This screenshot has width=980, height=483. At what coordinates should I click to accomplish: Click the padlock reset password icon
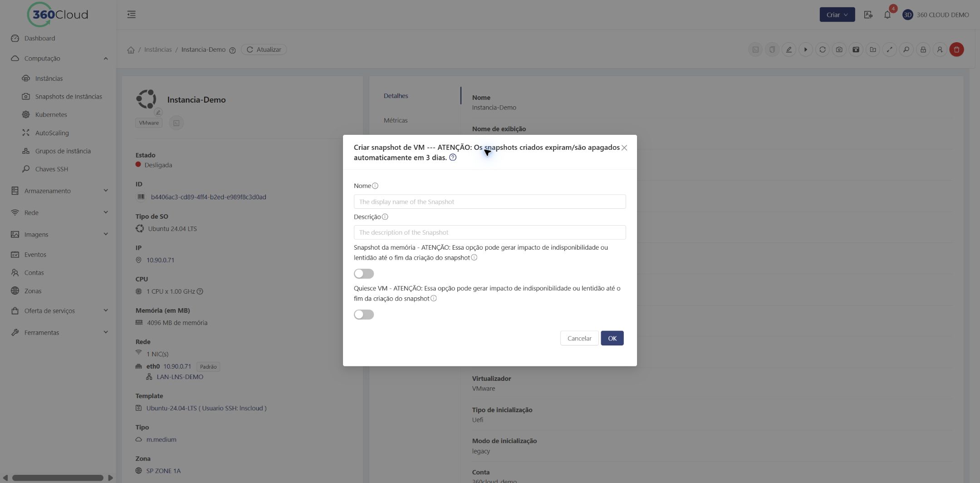click(x=923, y=49)
